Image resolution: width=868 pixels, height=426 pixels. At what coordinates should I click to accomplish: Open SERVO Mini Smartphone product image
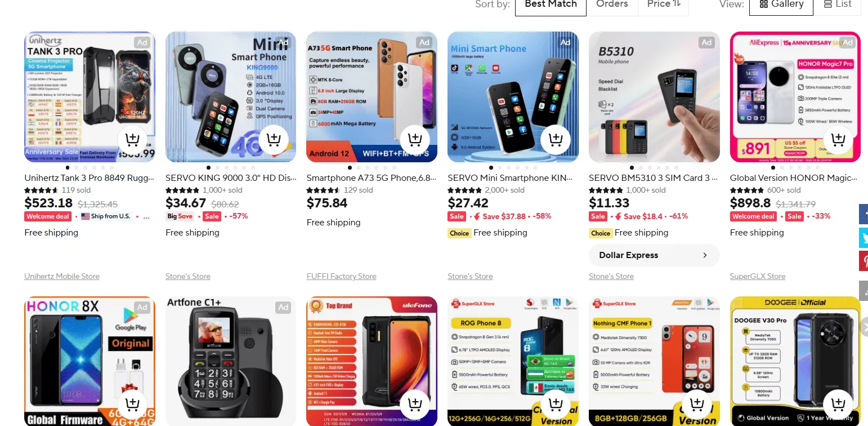tap(513, 97)
